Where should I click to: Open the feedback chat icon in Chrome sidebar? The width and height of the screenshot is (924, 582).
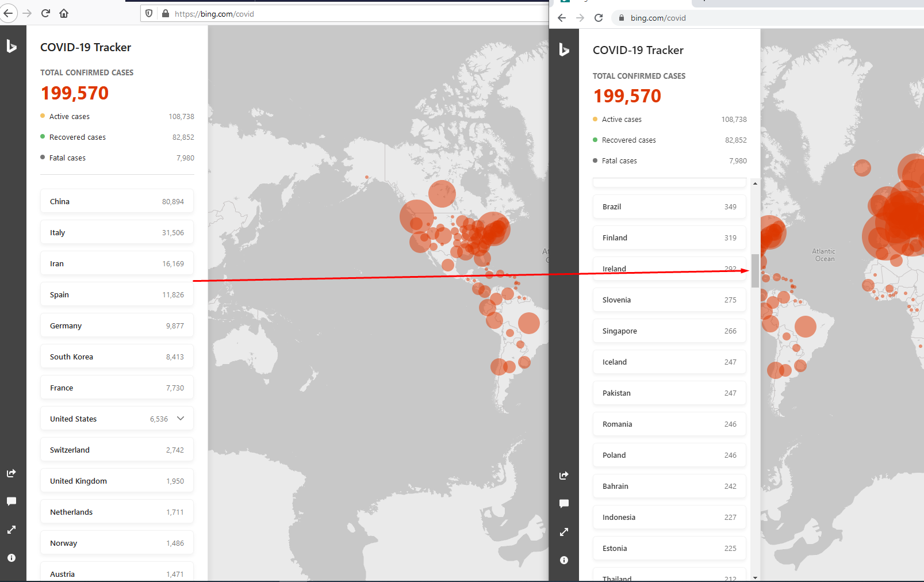click(564, 504)
